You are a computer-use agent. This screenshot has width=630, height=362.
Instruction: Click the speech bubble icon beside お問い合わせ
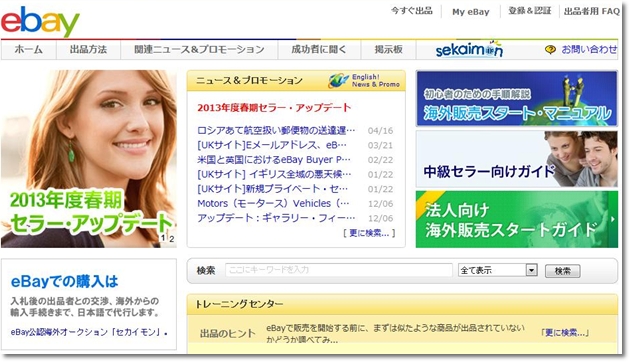click(550, 49)
